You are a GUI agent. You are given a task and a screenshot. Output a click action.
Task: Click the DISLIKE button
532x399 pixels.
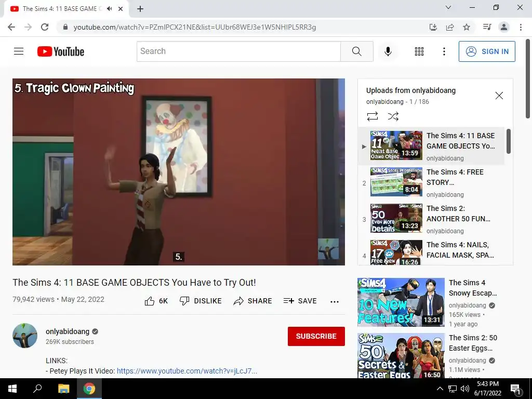[201, 301]
